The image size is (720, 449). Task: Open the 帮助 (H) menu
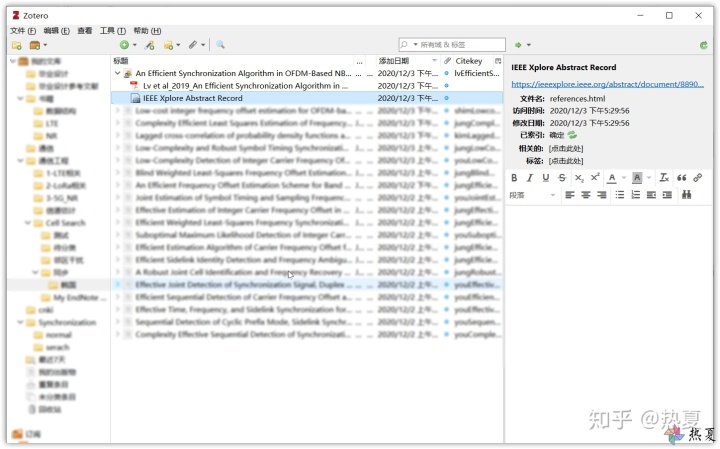pos(147,31)
